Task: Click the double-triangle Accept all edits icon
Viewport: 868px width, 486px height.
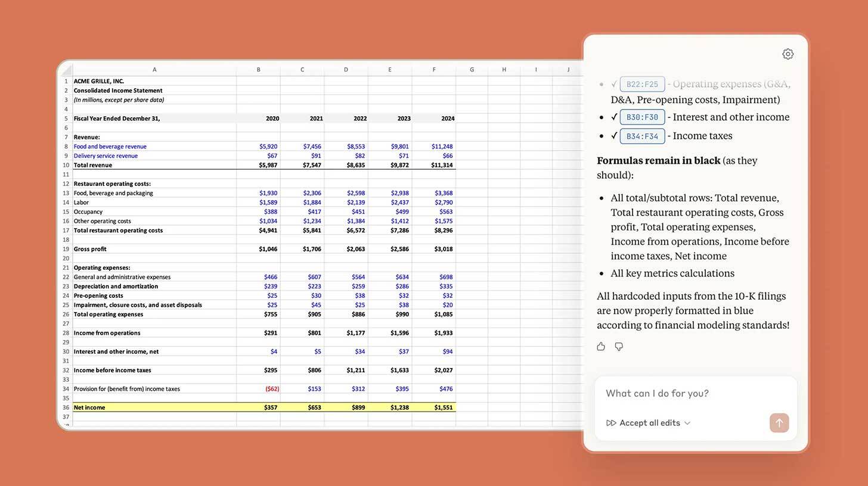Action: click(610, 423)
